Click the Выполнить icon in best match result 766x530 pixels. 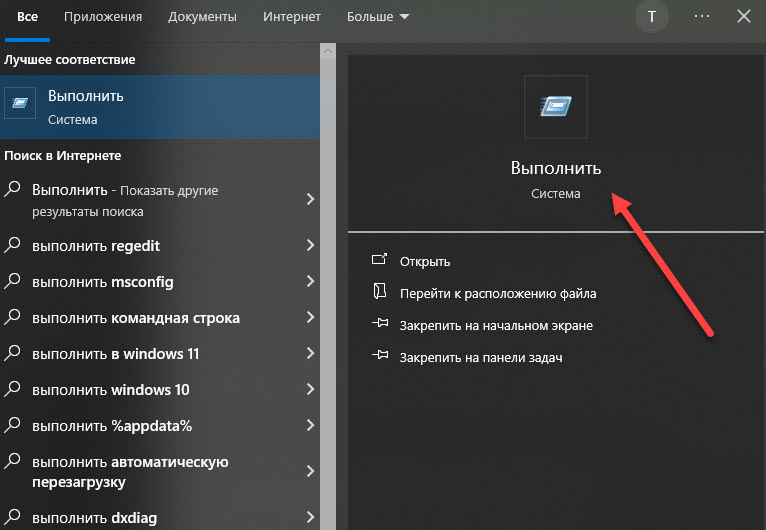pos(20,105)
